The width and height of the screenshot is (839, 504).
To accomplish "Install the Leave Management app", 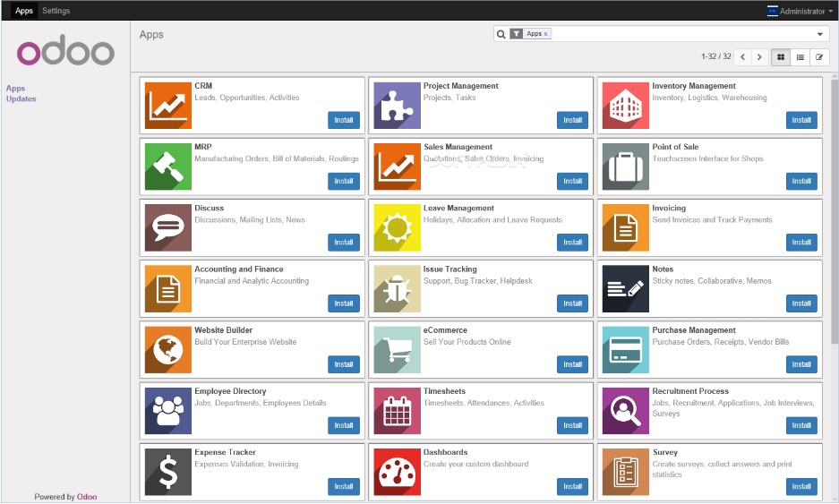I will coord(572,243).
